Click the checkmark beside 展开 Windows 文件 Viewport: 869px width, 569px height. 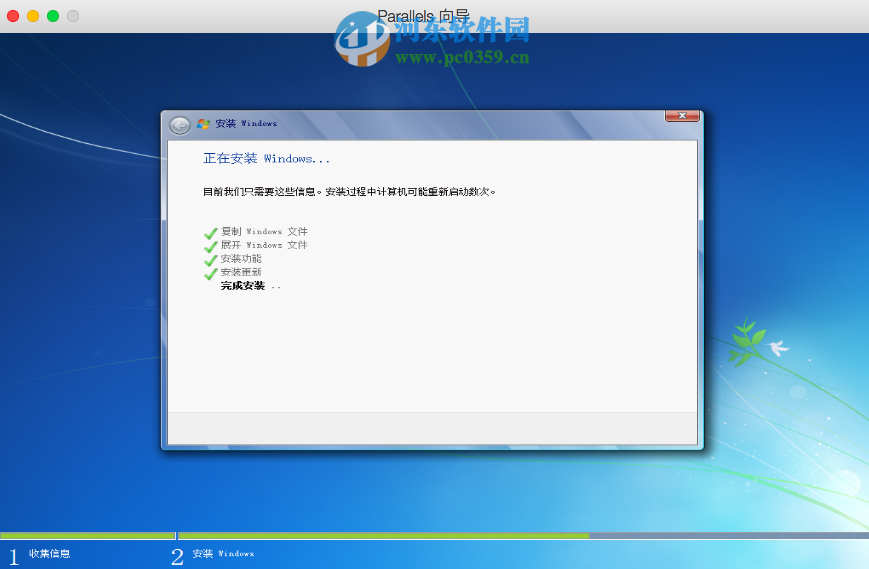tap(211, 246)
